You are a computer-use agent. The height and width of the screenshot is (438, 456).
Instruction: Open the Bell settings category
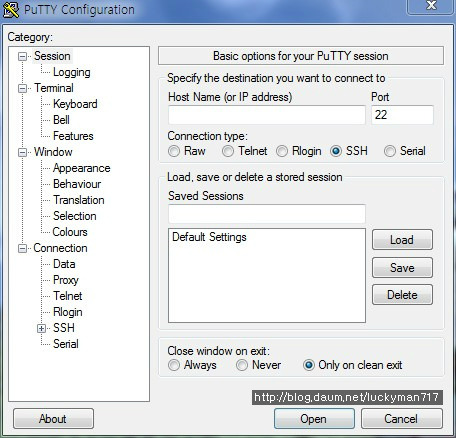coord(61,120)
